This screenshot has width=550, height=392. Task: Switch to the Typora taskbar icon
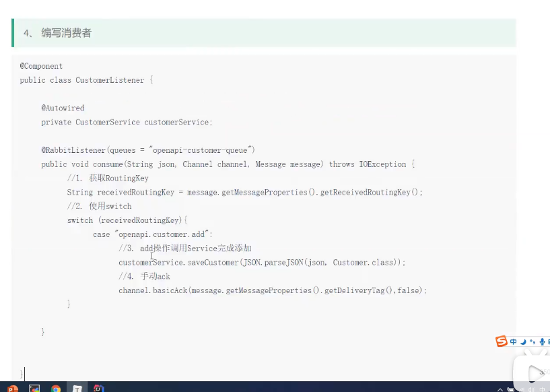pos(77,389)
